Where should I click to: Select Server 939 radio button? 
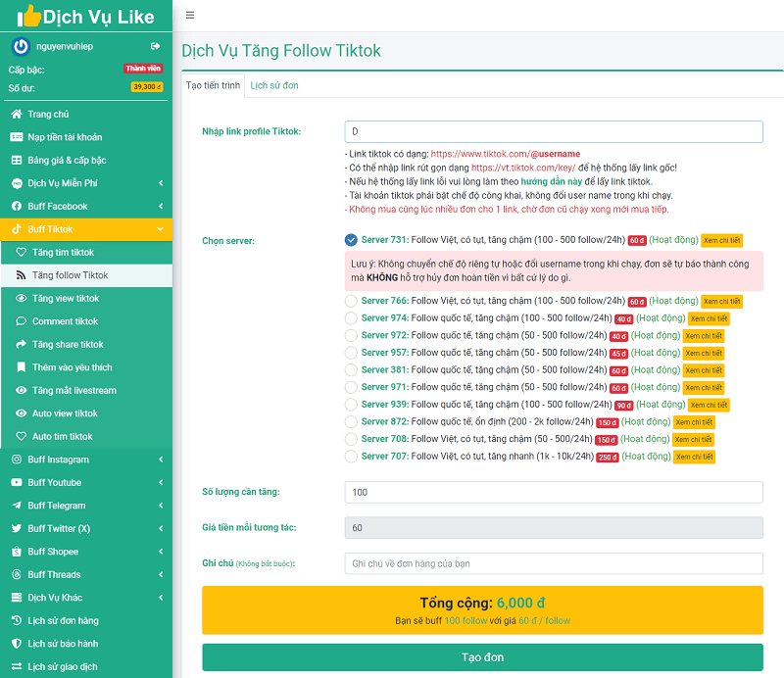tap(351, 405)
